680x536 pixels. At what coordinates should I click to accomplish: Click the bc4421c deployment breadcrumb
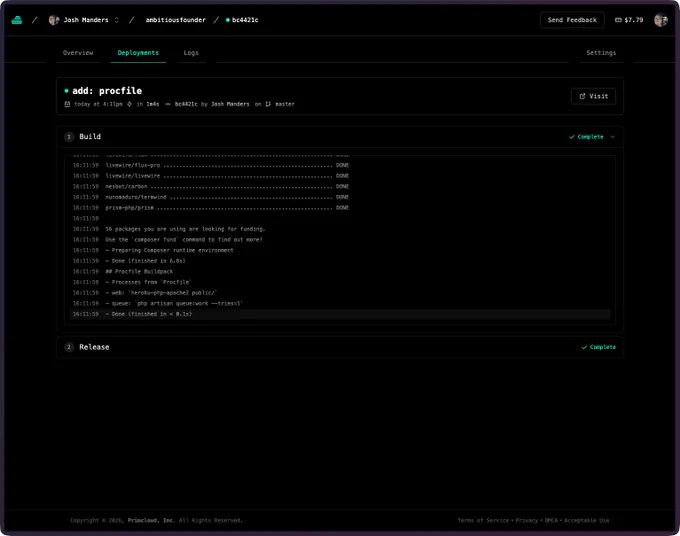(x=242, y=20)
